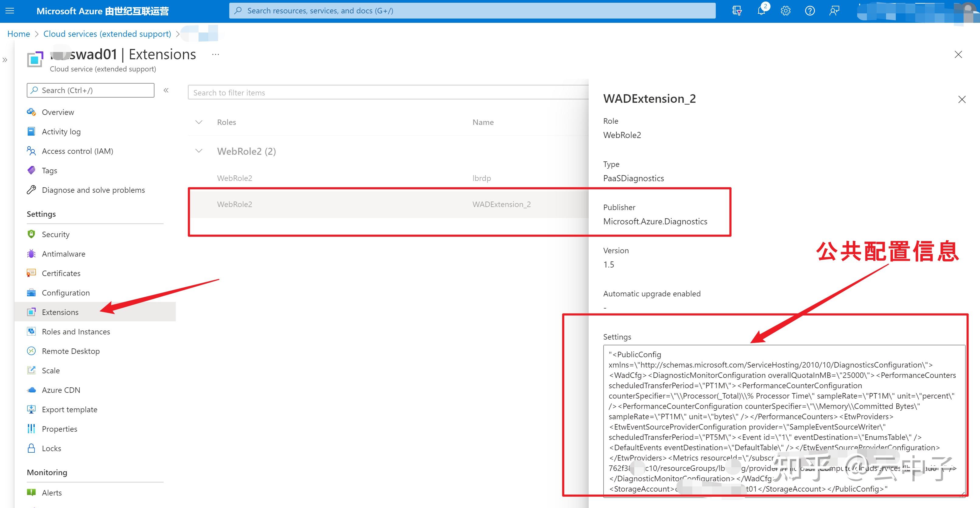Viewport: 980px width, 508px height.
Task: Open Cloud services (extended support) breadcrumb
Action: point(107,34)
